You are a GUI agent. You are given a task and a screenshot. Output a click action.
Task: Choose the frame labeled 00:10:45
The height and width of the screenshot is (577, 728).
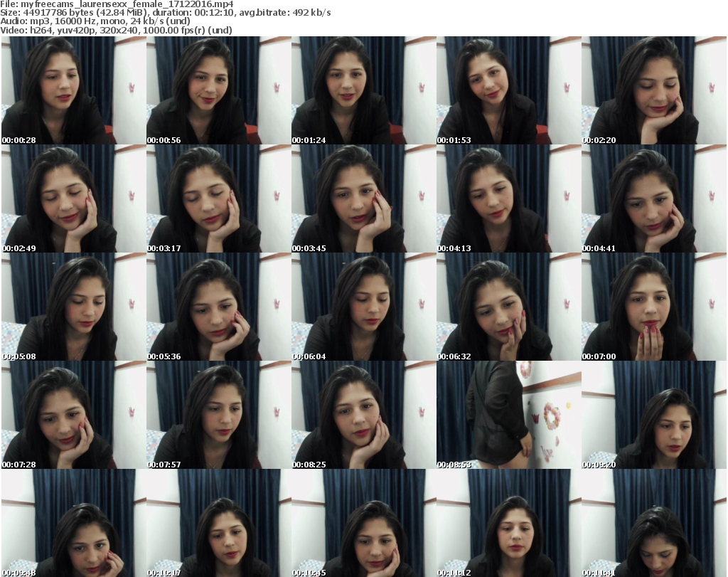(363, 523)
